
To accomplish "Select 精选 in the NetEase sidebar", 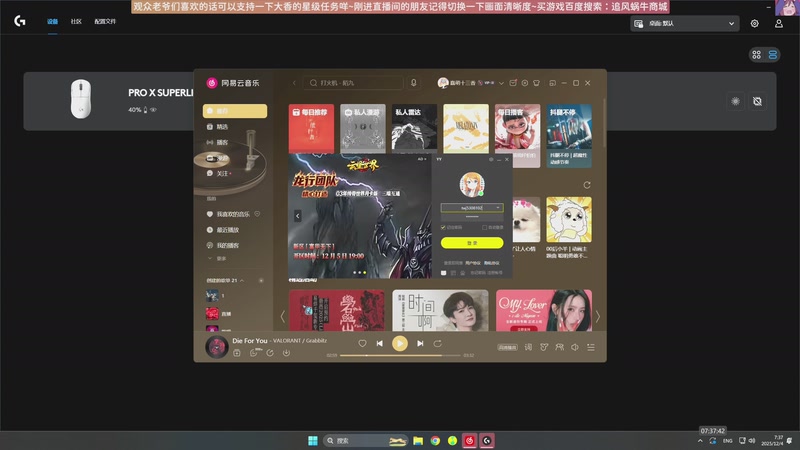I will pyautogui.click(x=235, y=127).
